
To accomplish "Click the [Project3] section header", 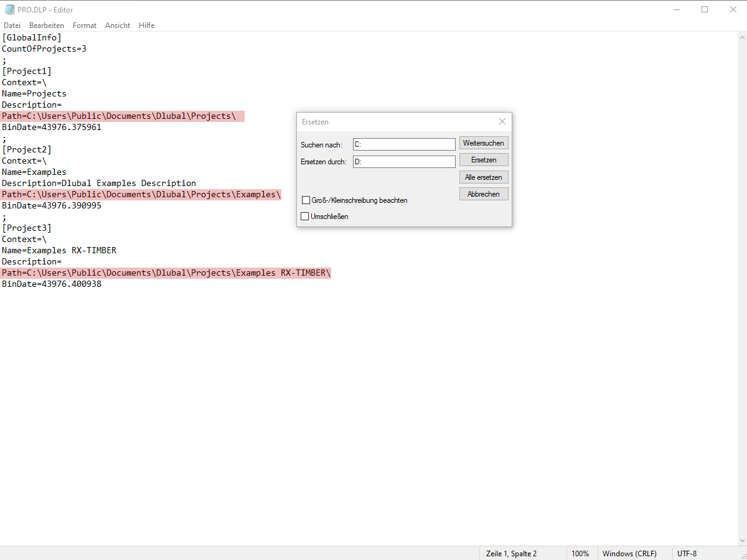I will [x=27, y=228].
